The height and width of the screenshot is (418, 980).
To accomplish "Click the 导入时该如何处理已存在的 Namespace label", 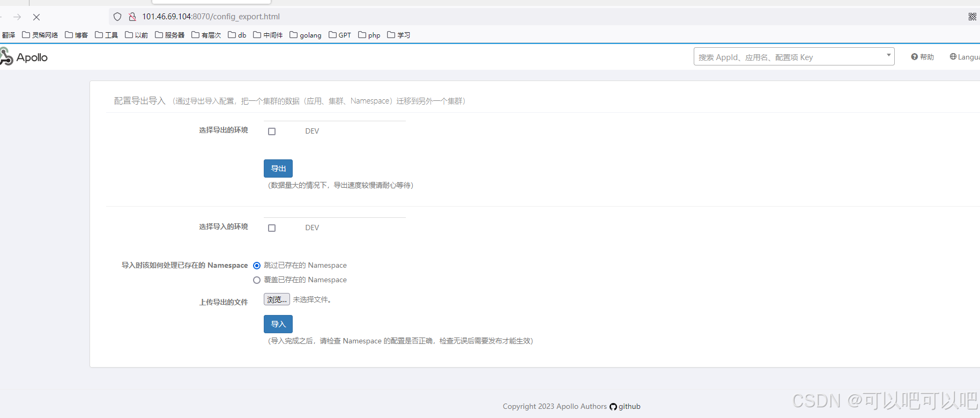I will pyautogui.click(x=184, y=265).
